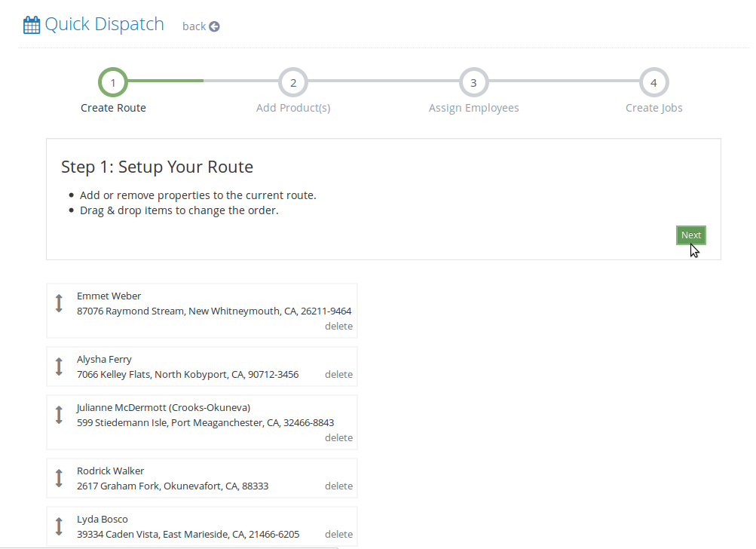Click the back link near title
The image size is (756, 549).
coord(194,26)
